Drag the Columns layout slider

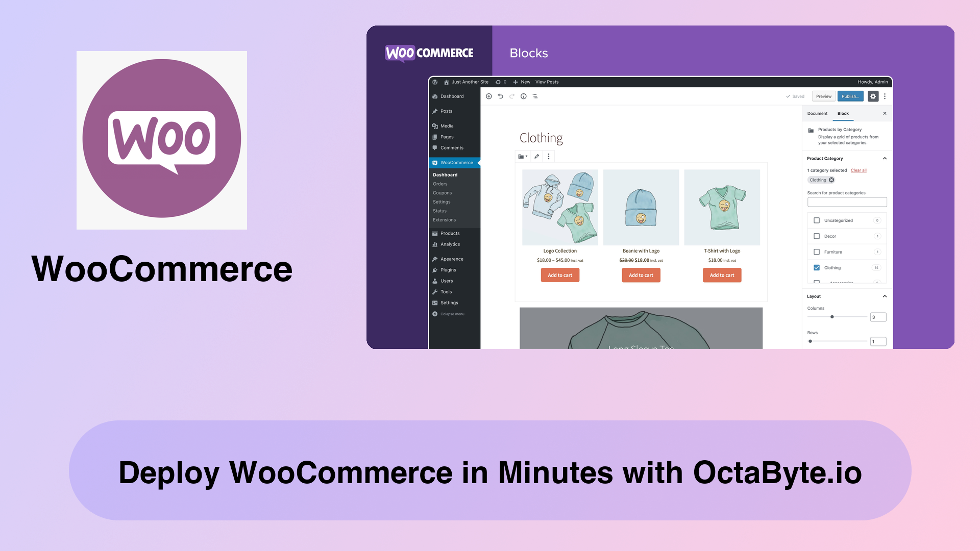click(832, 317)
